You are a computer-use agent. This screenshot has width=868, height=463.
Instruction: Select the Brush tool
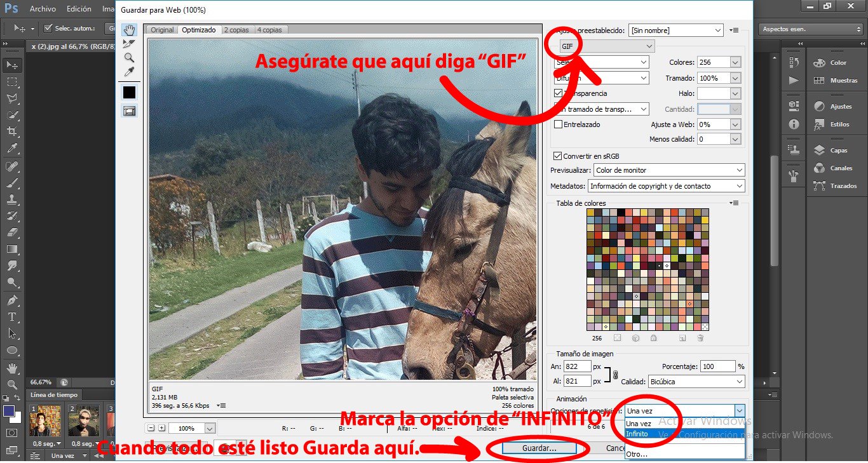coord(11,183)
